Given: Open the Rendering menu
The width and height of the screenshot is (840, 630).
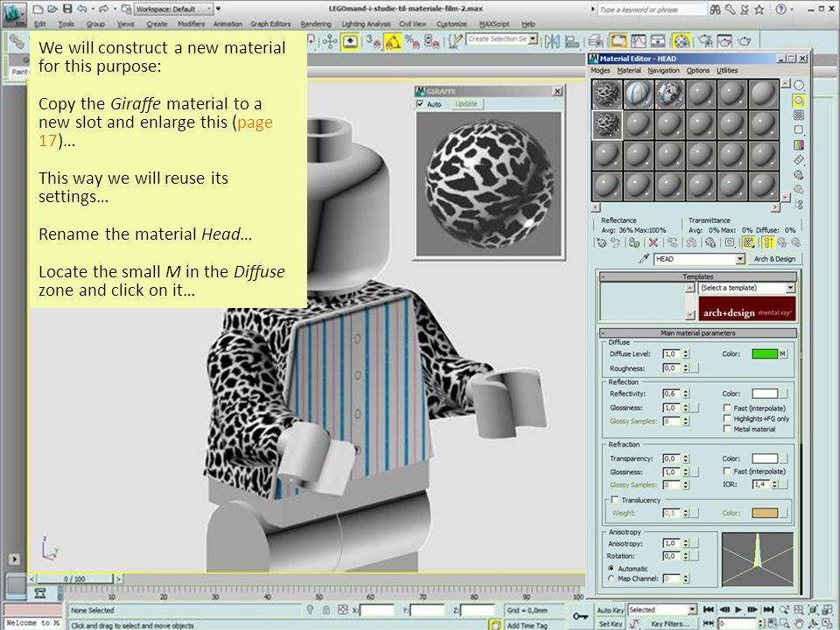Looking at the screenshot, I should (316, 24).
